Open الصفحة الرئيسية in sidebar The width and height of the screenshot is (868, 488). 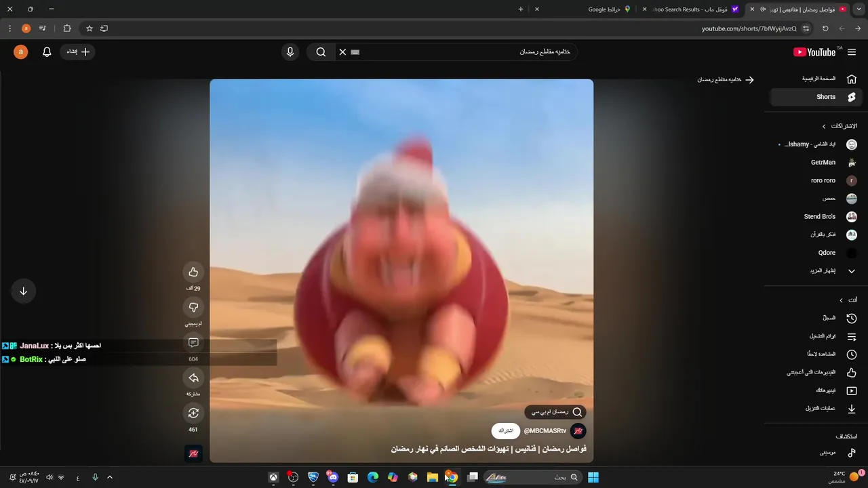[x=816, y=79]
